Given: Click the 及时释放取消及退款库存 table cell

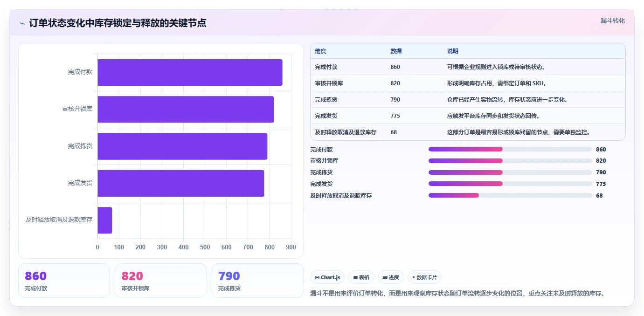Looking at the screenshot, I should point(346,132).
